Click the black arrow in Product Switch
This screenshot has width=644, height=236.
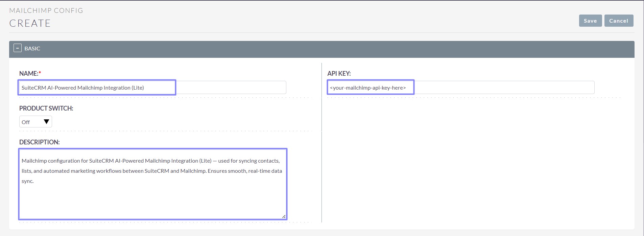point(47,122)
